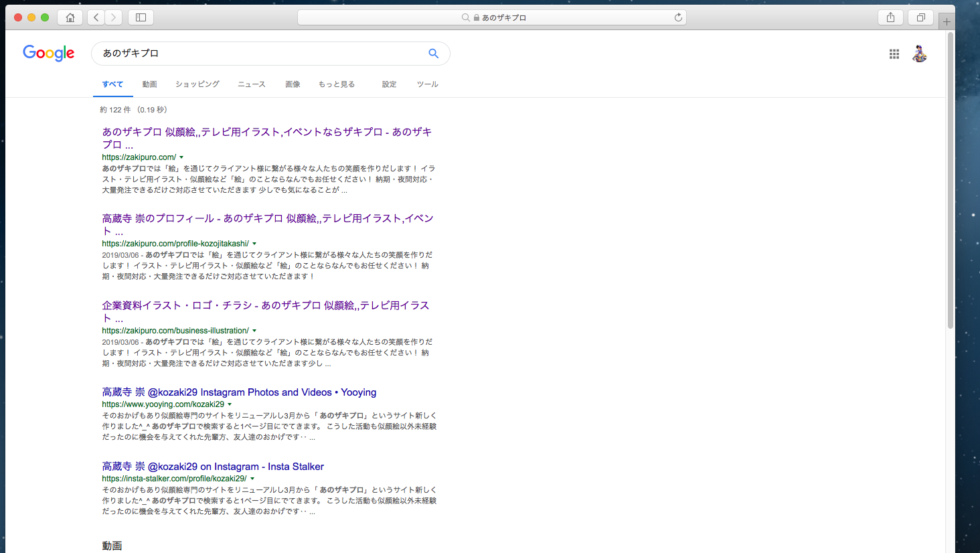Screen dimensions: 980x553
Task: Open the Share menu icon
Action: pyautogui.click(x=890, y=17)
